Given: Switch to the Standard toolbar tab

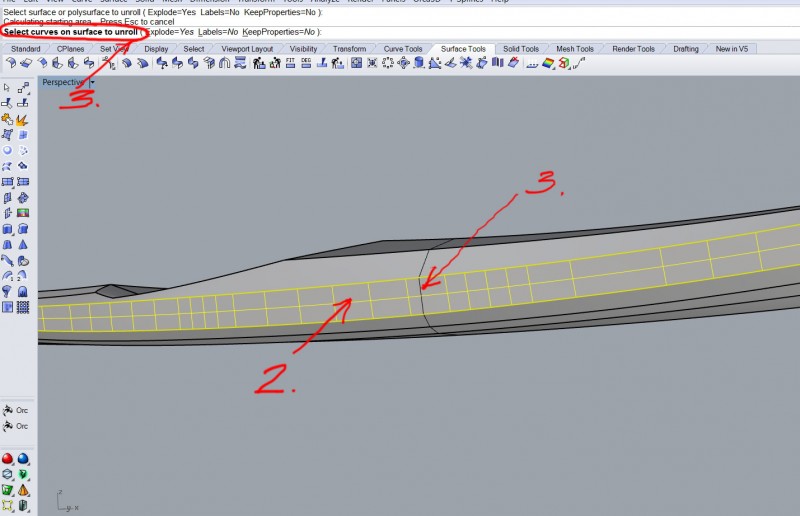Looking at the screenshot, I should point(26,49).
